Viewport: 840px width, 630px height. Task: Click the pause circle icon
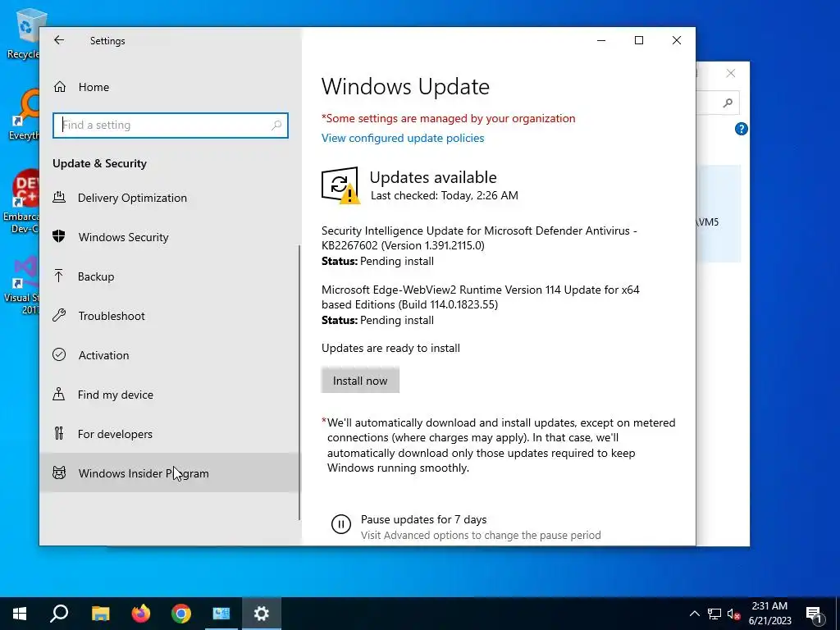tap(340, 523)
